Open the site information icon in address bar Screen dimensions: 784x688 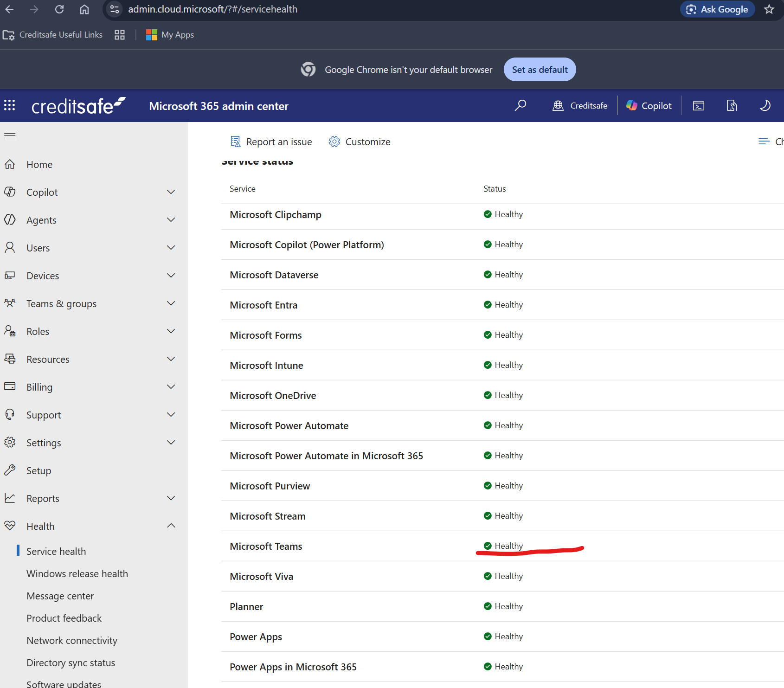(115, 9)
